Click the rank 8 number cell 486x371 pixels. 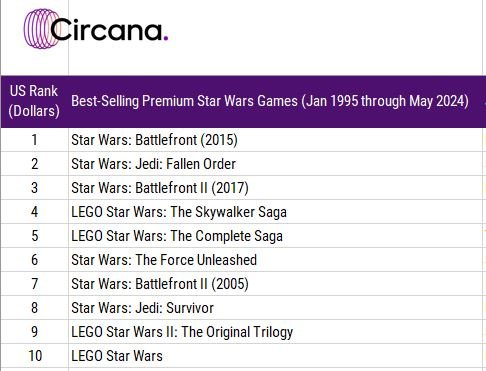(x=34, y=308)
